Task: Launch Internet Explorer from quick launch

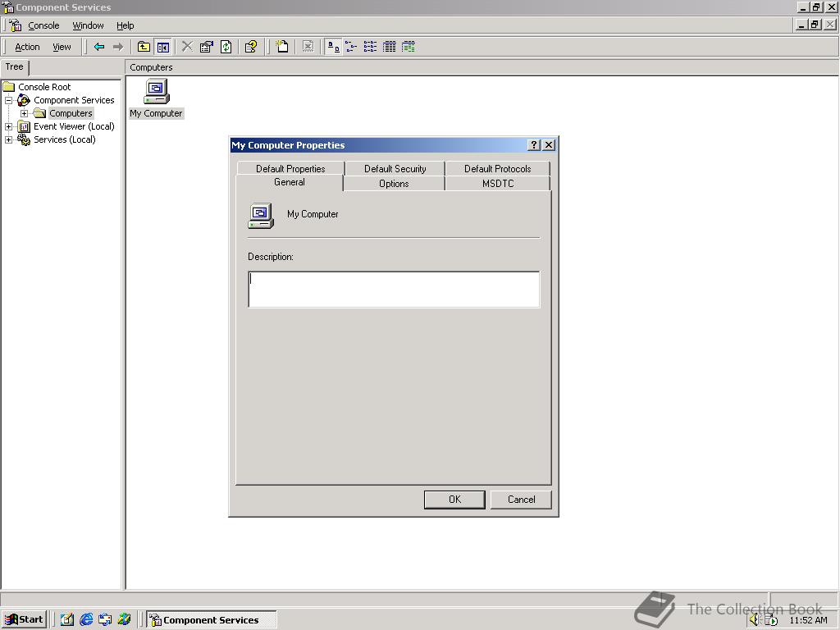Action: click(86, 620)
